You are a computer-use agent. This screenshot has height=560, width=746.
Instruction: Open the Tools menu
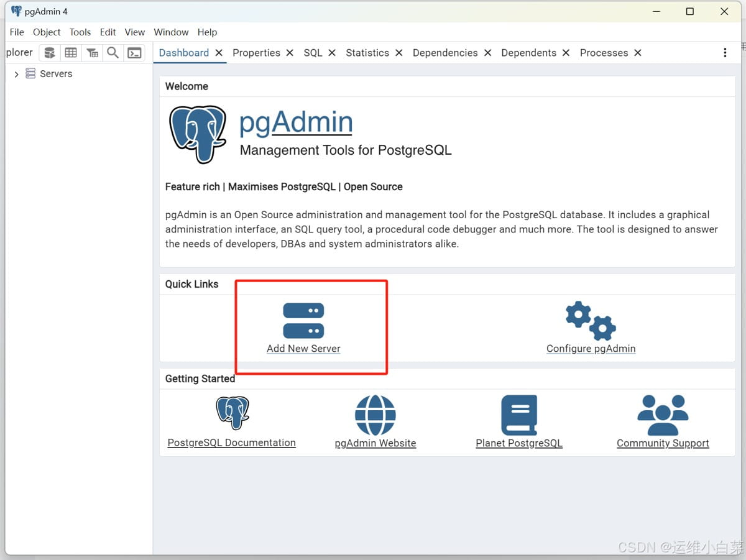[80, 32]
